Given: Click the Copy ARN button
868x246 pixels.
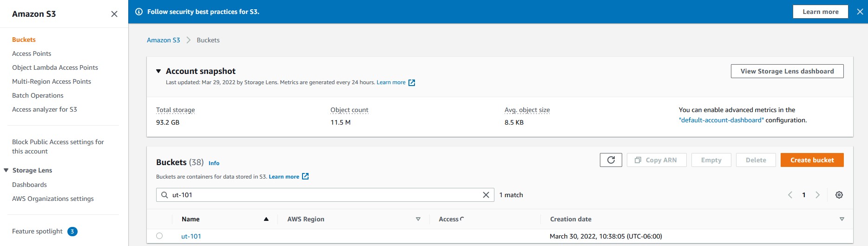Looking at the screenshot, I should tap(657, 160).
